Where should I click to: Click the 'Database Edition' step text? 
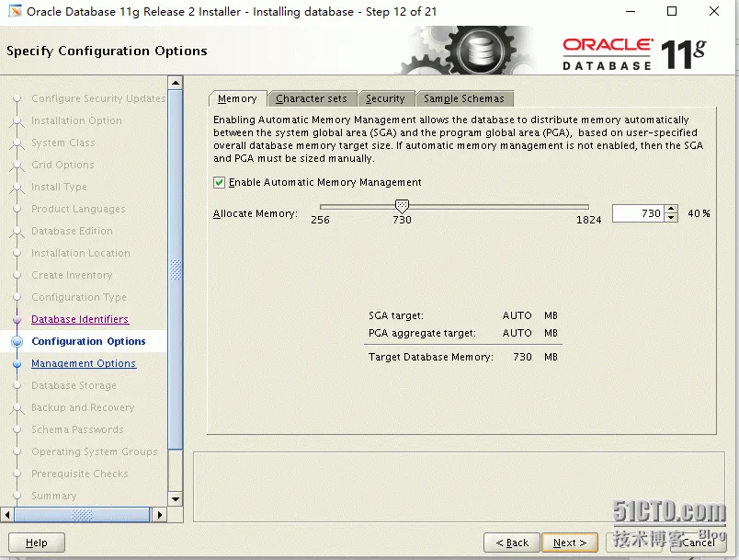tap(72, 231)
